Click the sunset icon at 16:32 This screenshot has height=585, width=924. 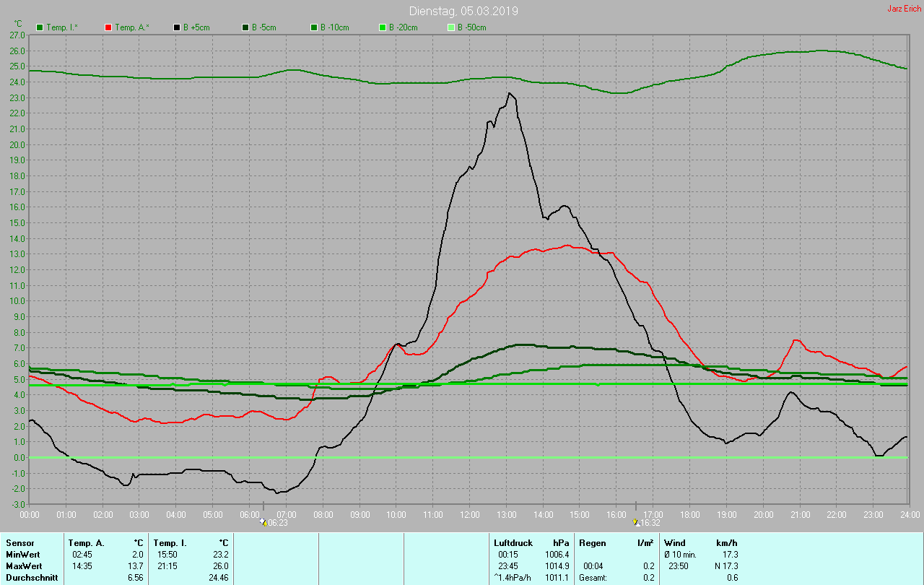coord(636,522)
